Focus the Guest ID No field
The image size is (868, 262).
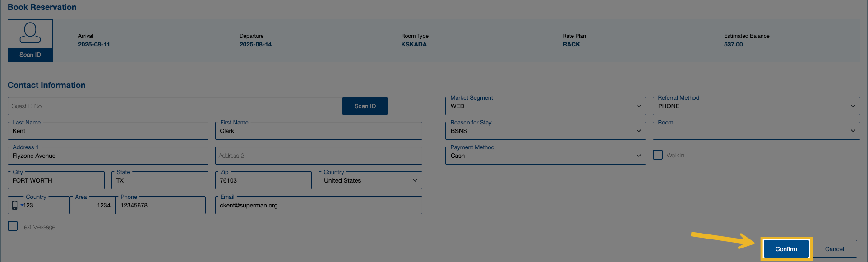175,106
